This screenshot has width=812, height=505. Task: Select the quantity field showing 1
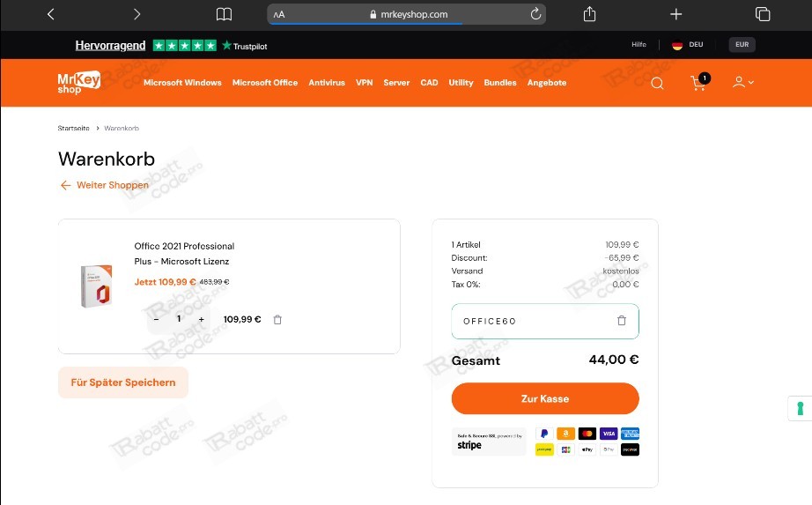(179, 319)
